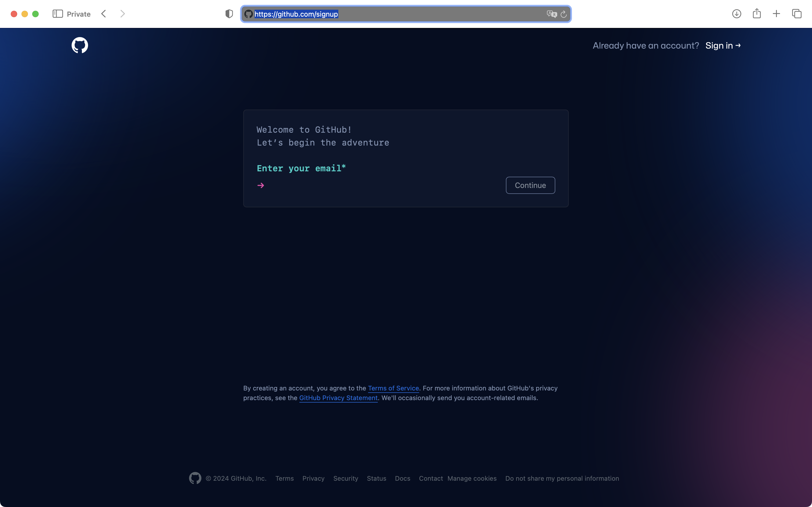Click the GitHub logo in the header
The height and width of the screenshot is (507, 812).
(x=80, y=45)
